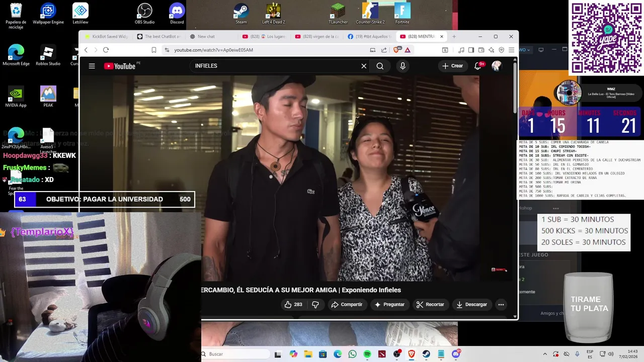Open Discord from the taskbar
The width and height of the screenshot is (644, 362).
coord(456,354)
